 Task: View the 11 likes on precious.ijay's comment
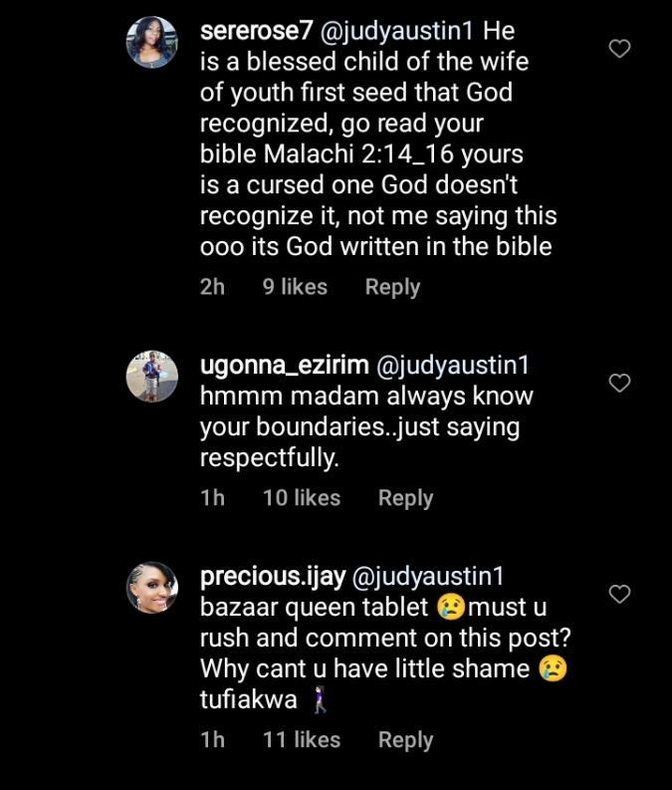click(x=302, y=740)
